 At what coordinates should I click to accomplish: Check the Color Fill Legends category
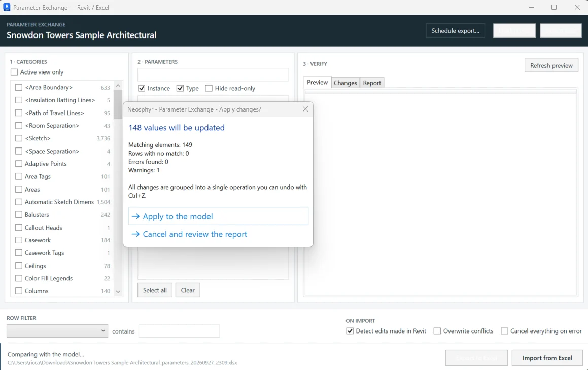coord(19,278)
